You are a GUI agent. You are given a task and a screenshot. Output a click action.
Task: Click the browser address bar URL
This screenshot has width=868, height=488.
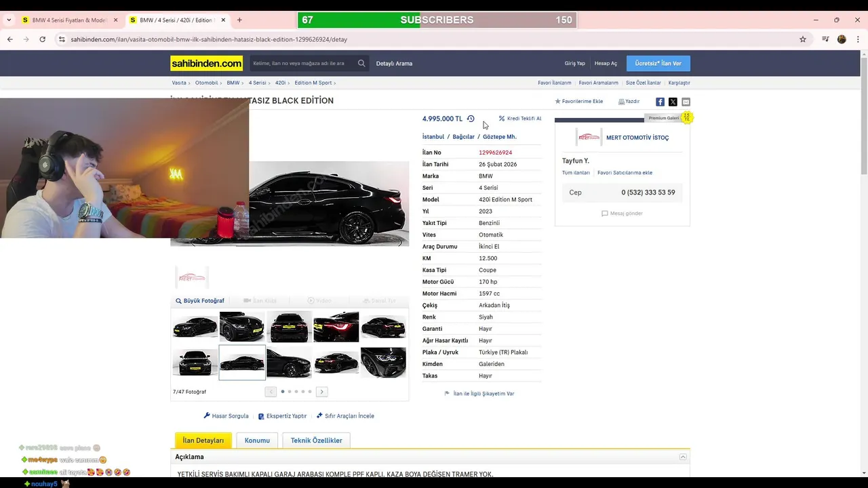[209, 39]
